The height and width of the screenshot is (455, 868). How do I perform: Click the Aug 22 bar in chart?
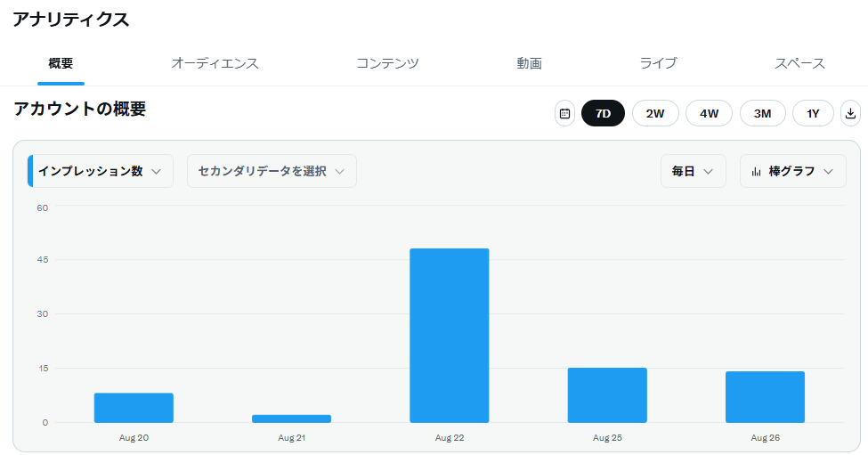tap(450, 336)
